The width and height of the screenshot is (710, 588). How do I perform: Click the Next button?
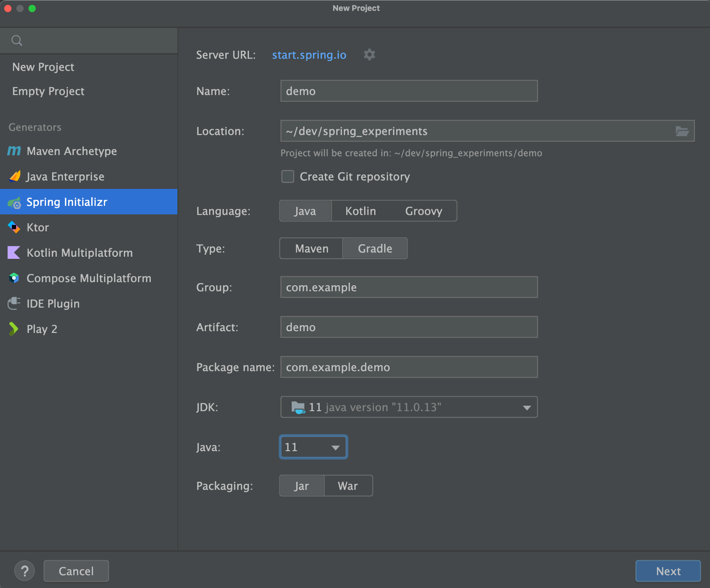point(668,571)
